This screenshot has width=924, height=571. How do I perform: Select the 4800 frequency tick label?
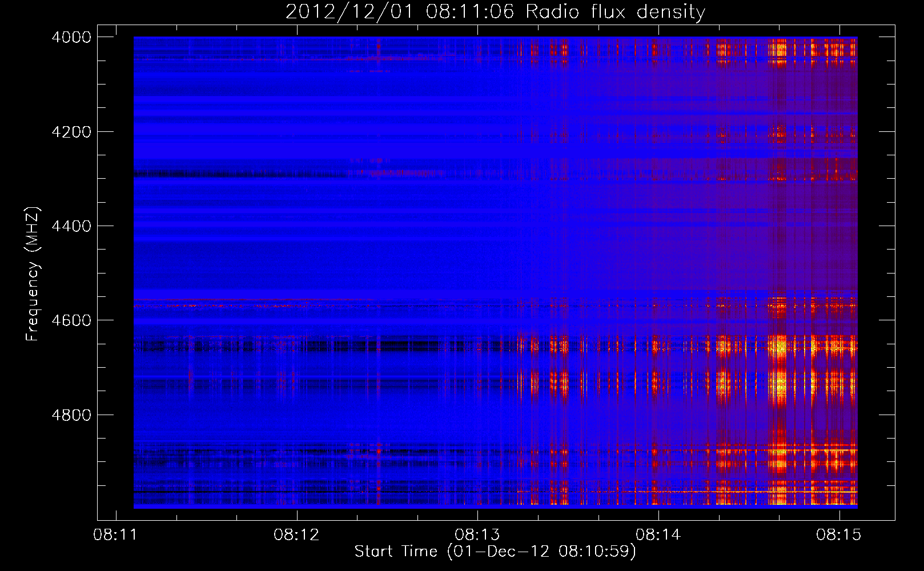(x=71, y=415)
